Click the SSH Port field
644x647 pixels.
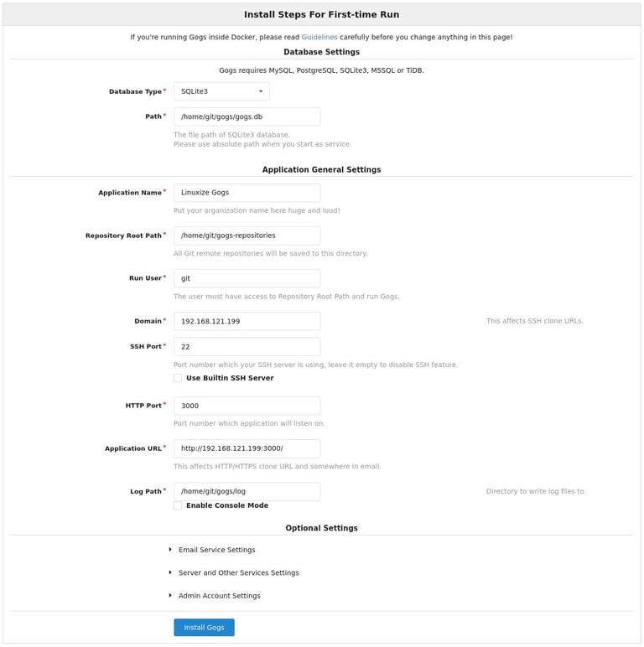click(x=247, y=346)
